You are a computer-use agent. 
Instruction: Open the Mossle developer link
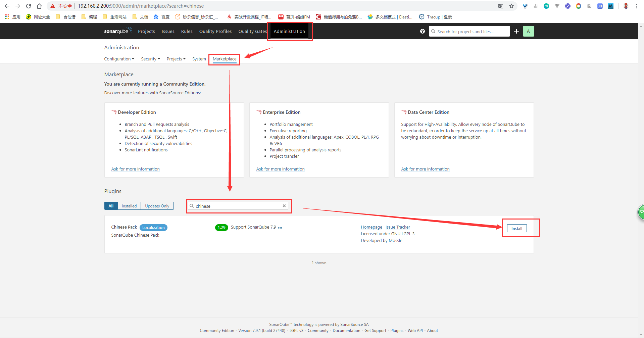click(x=395, y=241)
